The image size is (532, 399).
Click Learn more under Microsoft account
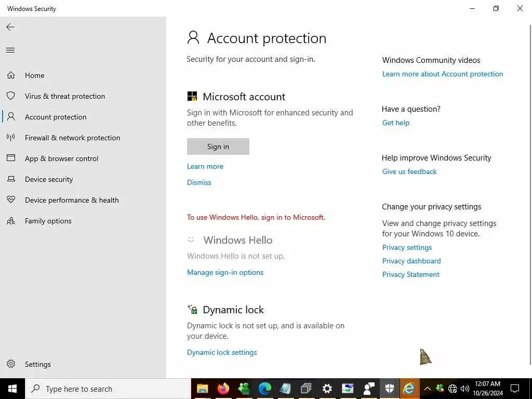coord(205,166)
